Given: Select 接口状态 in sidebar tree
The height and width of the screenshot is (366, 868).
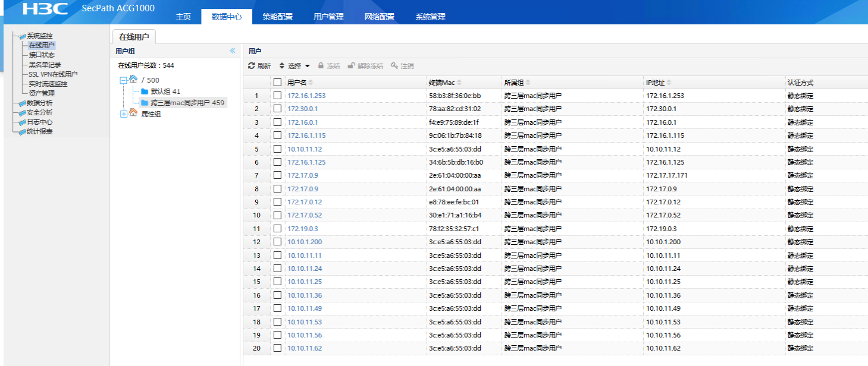Looking at the screenshot, I should (x=42, y=55).
